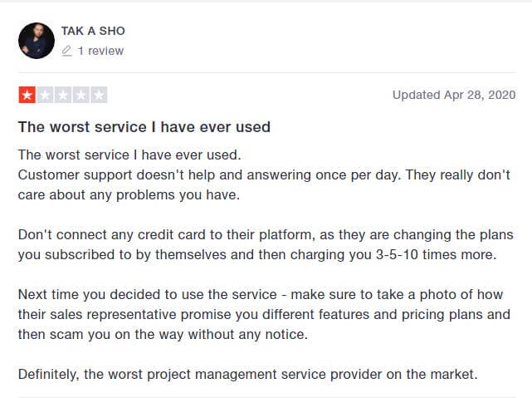The image size is (532, 398).
Task: Click the line 'then scam you on the way'
Action: tap(163, 335)
